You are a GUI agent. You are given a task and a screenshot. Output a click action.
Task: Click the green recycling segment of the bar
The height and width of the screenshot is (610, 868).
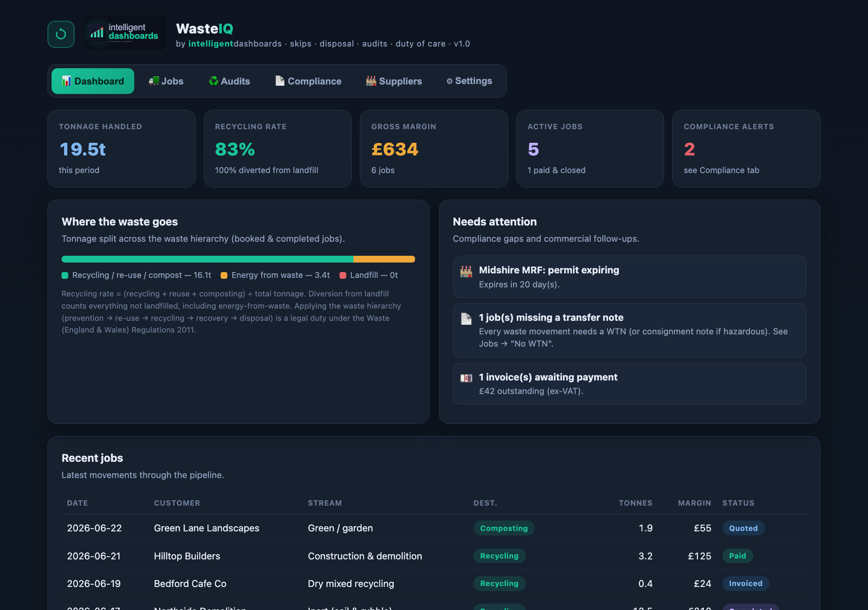208,259
